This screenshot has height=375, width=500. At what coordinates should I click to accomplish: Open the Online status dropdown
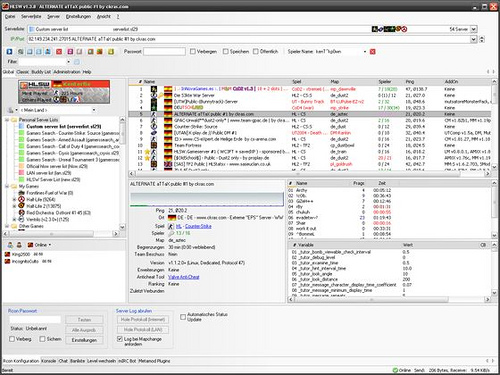click(x=50, y=245)
